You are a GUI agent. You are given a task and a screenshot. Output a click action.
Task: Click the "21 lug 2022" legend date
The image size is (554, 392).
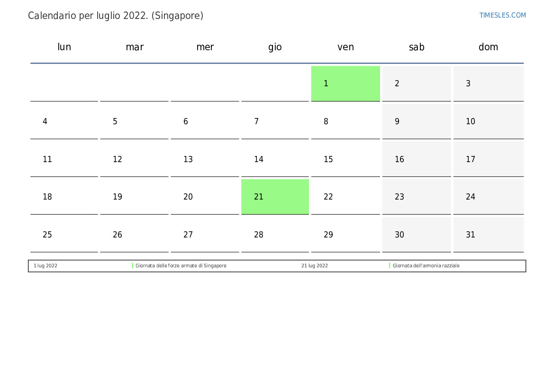314,266
